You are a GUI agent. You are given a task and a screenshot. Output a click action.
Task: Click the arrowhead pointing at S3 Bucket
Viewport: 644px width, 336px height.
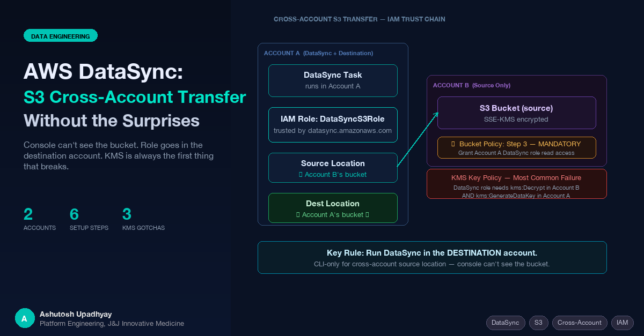[436, 114]
